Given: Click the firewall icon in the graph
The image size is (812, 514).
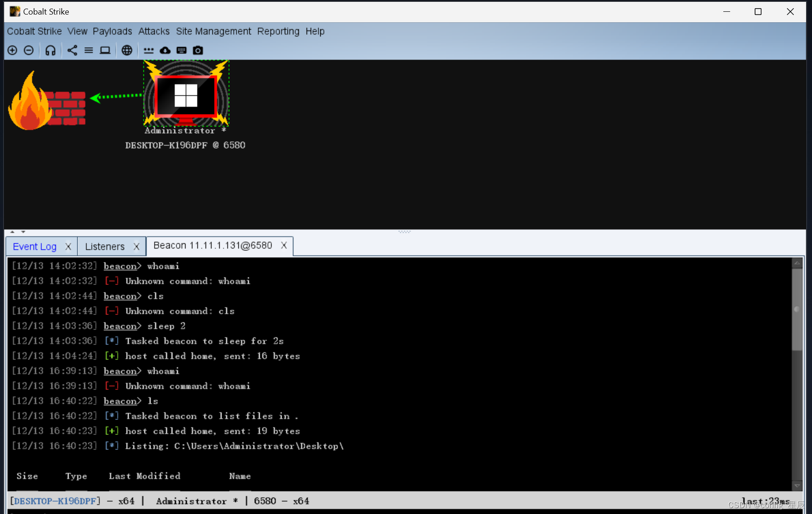Looking at the screenshot, I should (x=46, y=100).
